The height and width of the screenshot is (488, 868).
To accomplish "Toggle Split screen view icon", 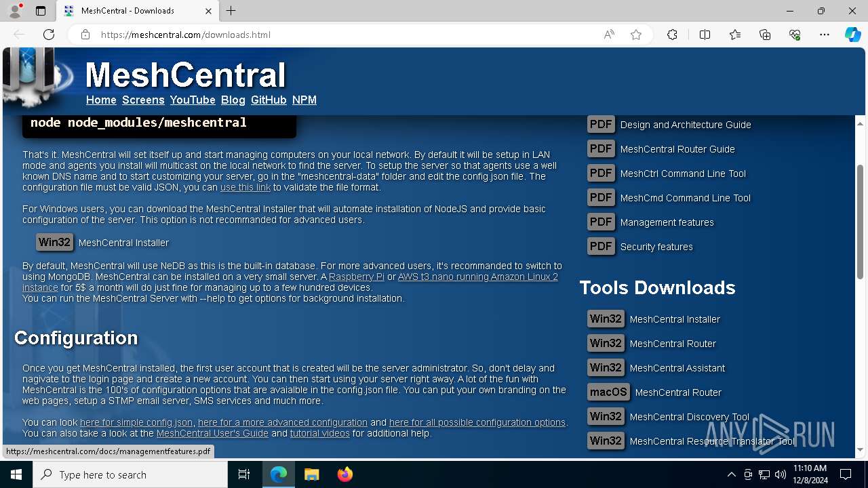I will pos(705,35).
